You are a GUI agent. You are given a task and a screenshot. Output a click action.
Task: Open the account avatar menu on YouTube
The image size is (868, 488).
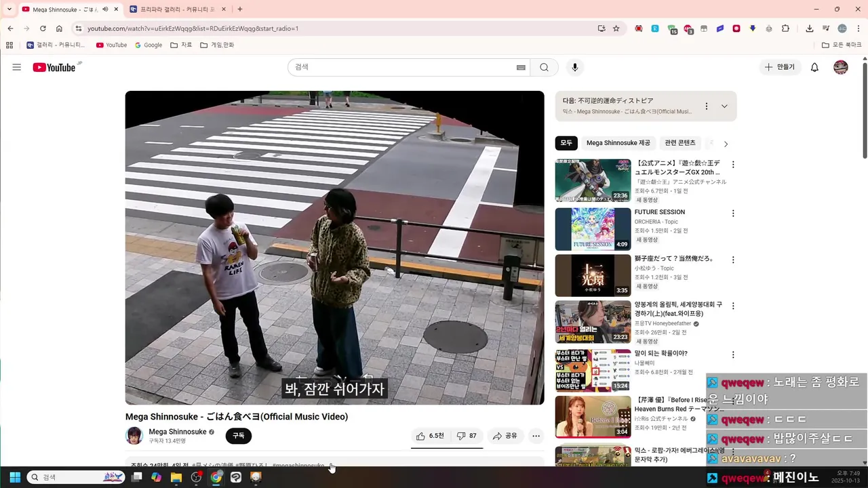click(841, 67)
